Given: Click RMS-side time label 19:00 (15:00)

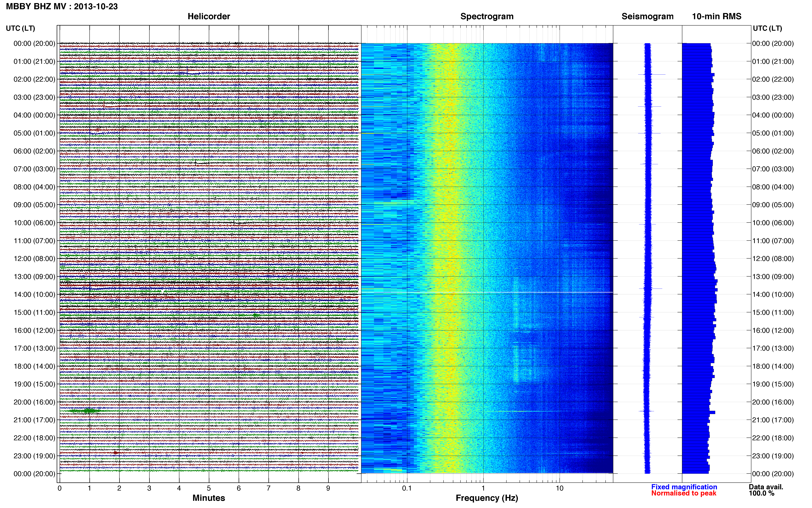Looking at the screenshot, I should 773,384.
